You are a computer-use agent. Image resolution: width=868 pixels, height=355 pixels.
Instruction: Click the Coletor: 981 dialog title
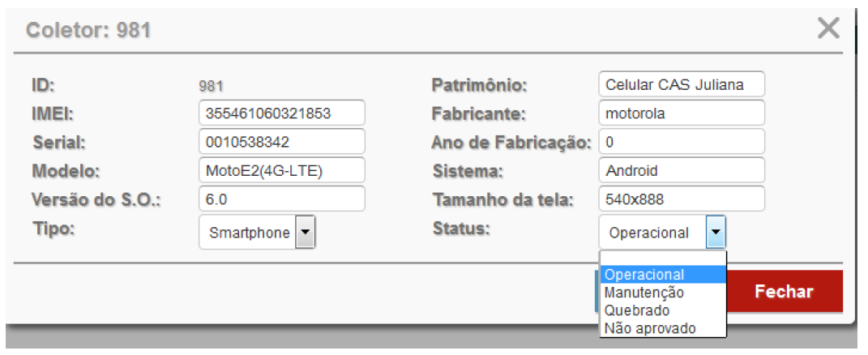[88, 32]
